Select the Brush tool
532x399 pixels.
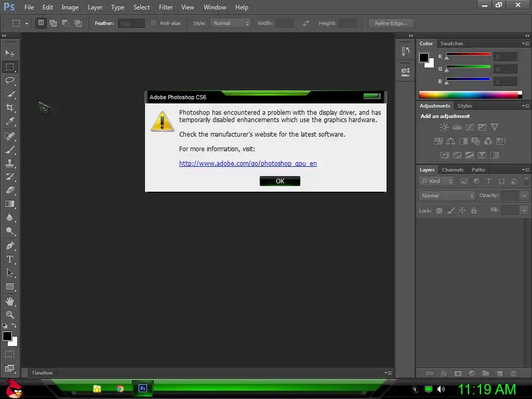10,150
